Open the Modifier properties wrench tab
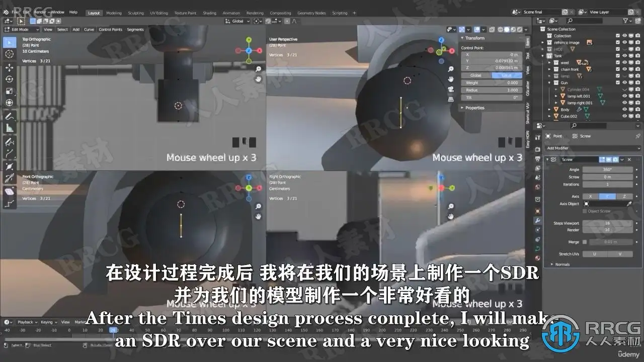Screen dimensions: 644x362 point(537,220)
